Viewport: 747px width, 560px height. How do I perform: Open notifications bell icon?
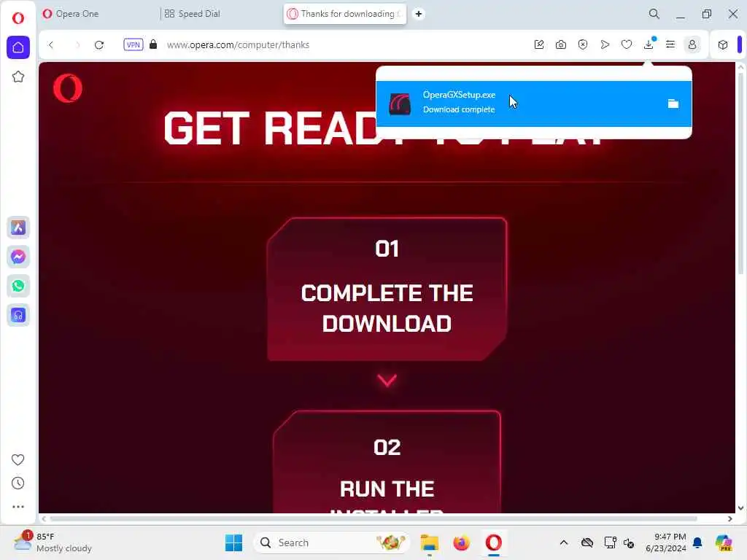pyautogui.click(x=697, y=542)
